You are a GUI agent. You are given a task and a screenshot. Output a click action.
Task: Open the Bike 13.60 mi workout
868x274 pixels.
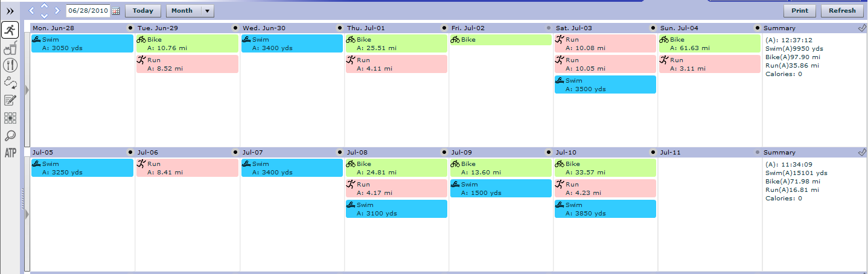(x=500, y=168)
